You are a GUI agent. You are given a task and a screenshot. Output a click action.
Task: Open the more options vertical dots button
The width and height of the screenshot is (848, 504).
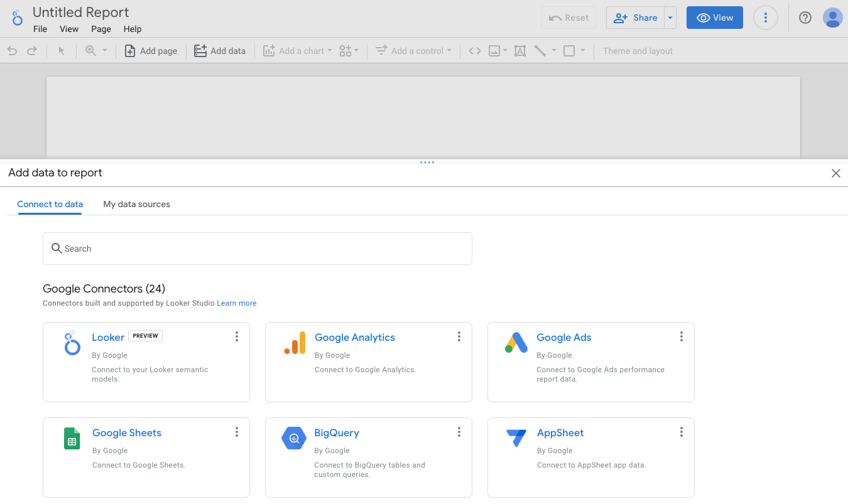click(x=766, y=18)
